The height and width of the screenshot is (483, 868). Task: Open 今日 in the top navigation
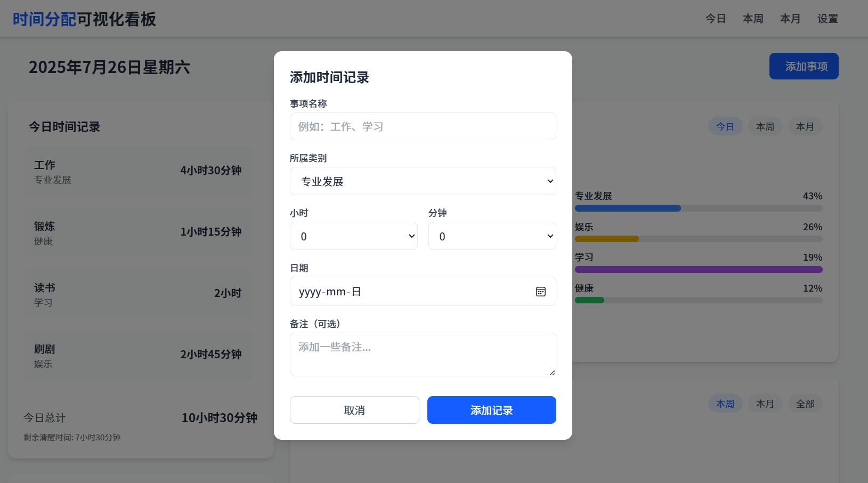click(716, 19)
